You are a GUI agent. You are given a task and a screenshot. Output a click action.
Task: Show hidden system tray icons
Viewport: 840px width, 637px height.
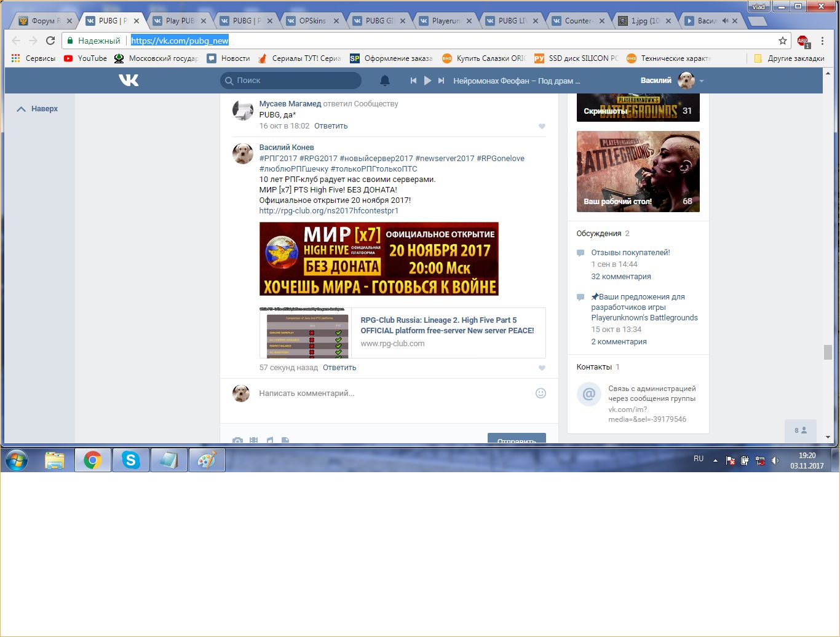[x=715, y=460]
